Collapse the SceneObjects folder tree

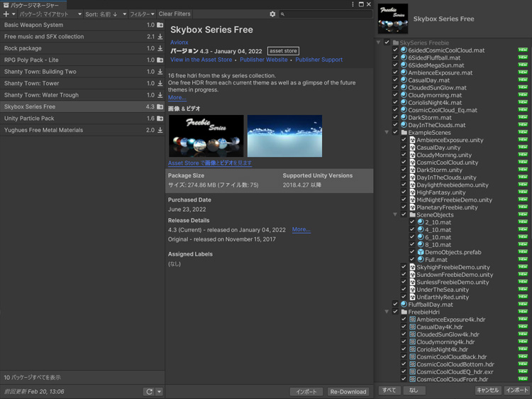(x=395, y=214)
